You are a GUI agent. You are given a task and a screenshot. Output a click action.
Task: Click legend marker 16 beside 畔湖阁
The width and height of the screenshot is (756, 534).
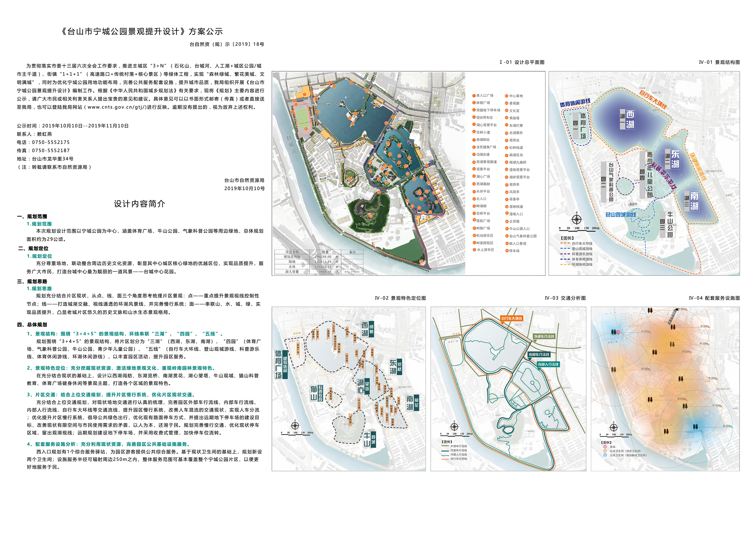pos(474,206)
